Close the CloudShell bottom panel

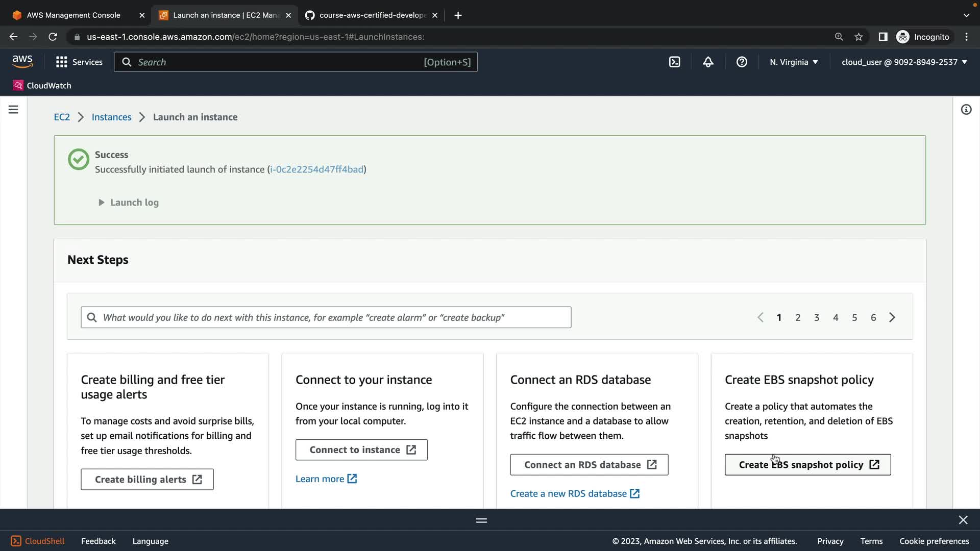click(963, 520)
